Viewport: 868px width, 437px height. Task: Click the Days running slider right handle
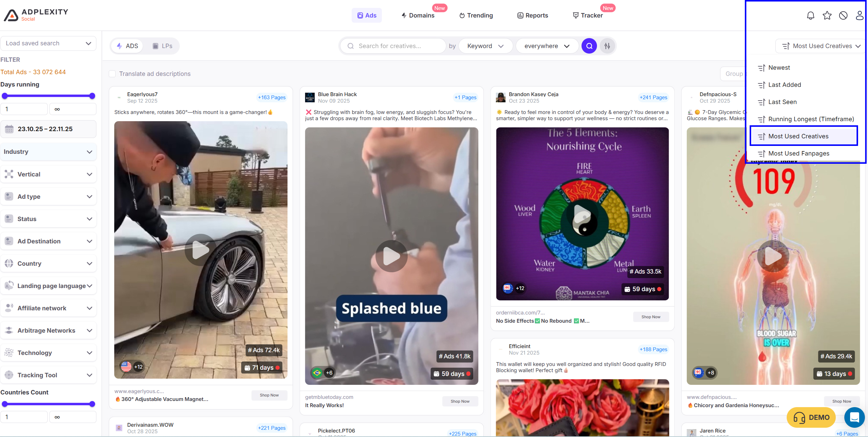(x=92, y=96)
